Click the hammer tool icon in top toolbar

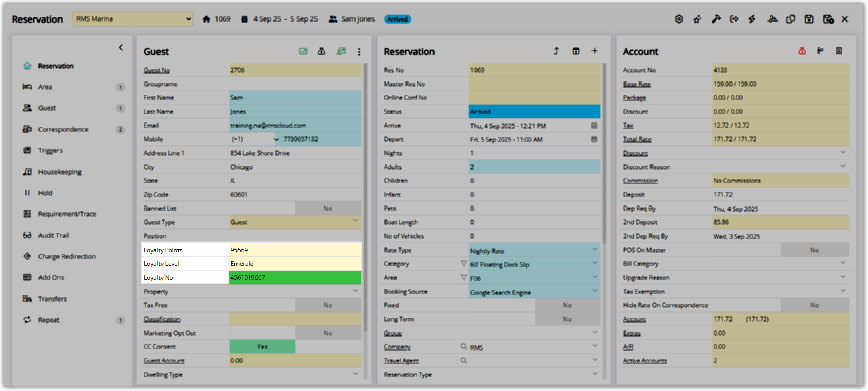click(716, 19)
